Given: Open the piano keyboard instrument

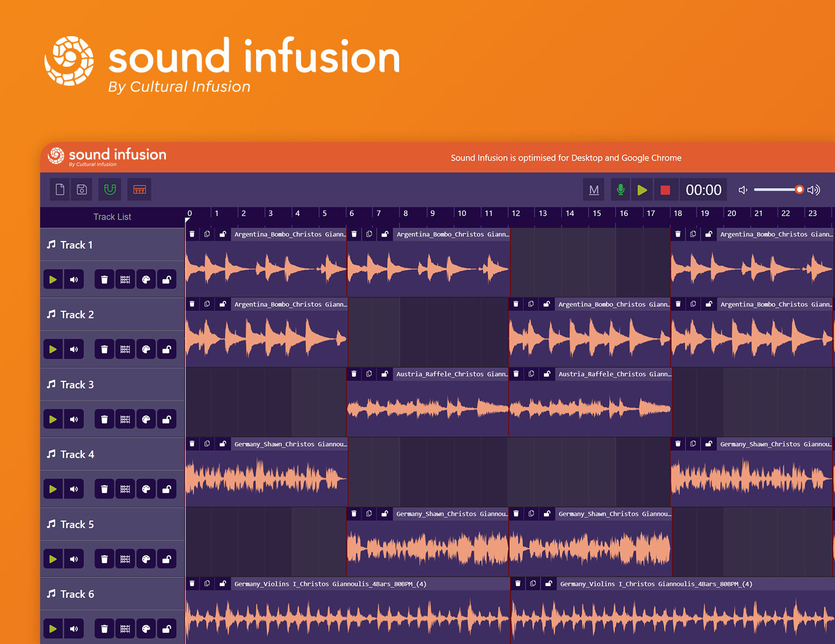Looking at the screenshot, I should click(x=139, y=190).
